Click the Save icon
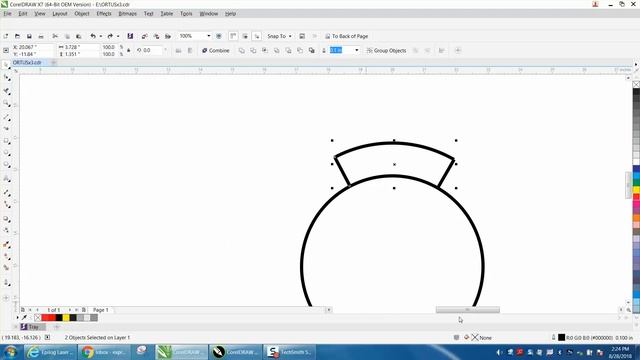The image size is (640, 360). (29, 36)
